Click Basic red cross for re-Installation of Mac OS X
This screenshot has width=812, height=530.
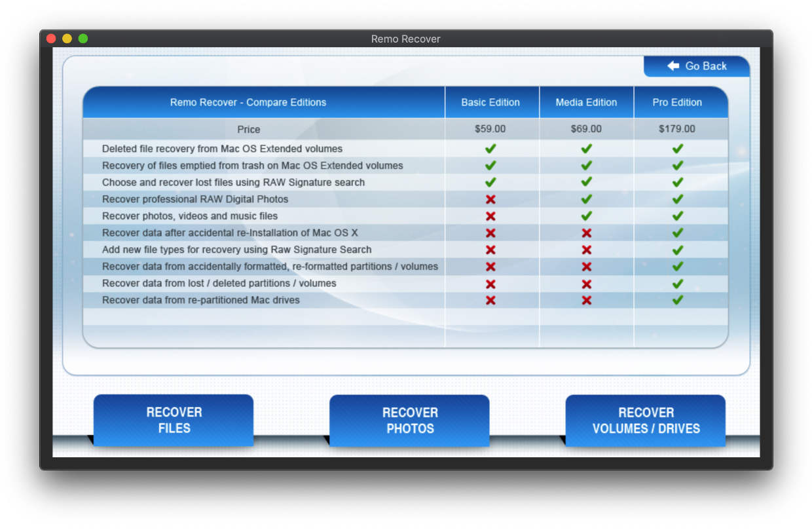click(490, 233)
